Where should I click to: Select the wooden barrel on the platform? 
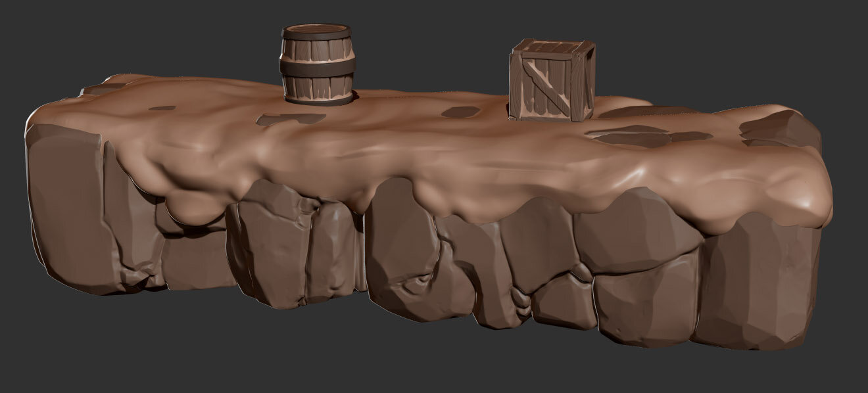point(317,62)
